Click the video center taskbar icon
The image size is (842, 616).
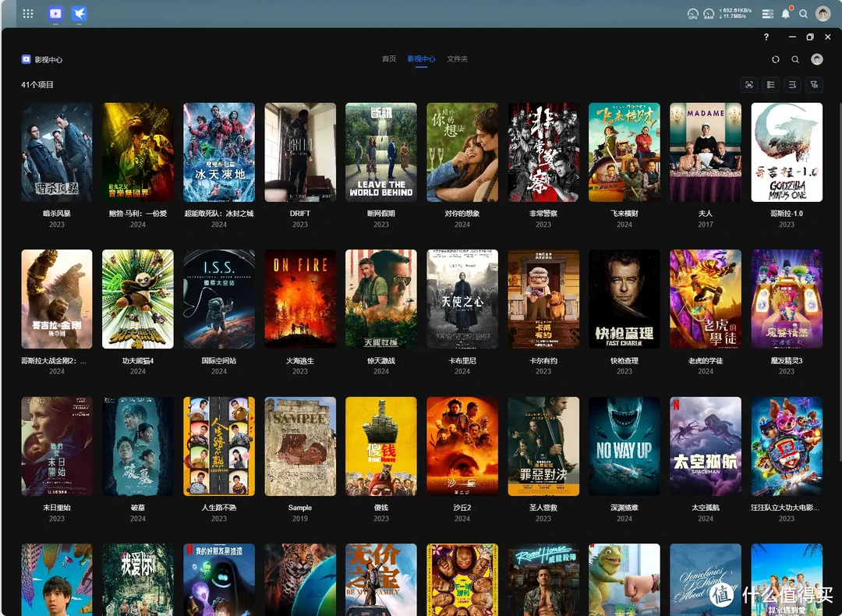click(55, 13)
